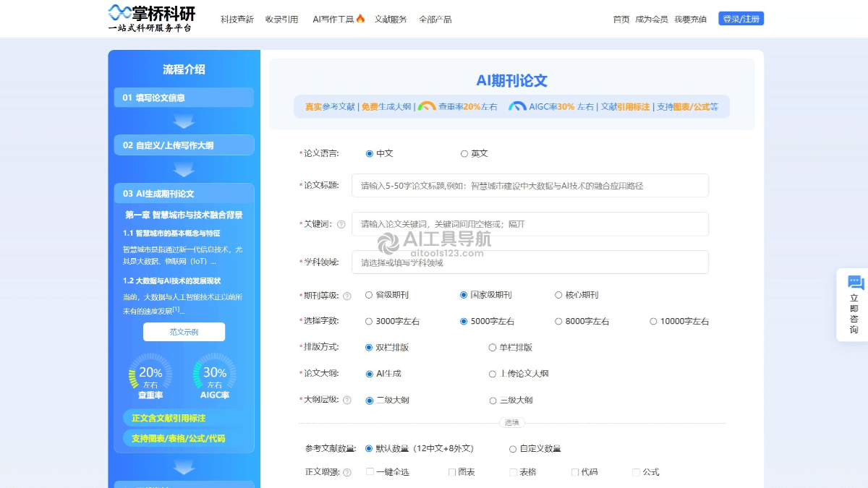Click step 02 自定义/上传写作大纲
This screenshot has height=488, width=868.
pos(184,145)
